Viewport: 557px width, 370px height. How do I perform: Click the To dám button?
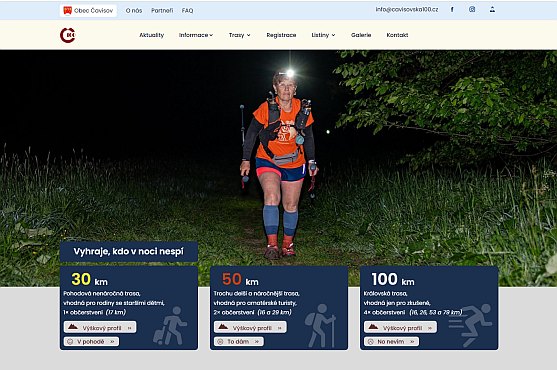click(x=239, y=342)
